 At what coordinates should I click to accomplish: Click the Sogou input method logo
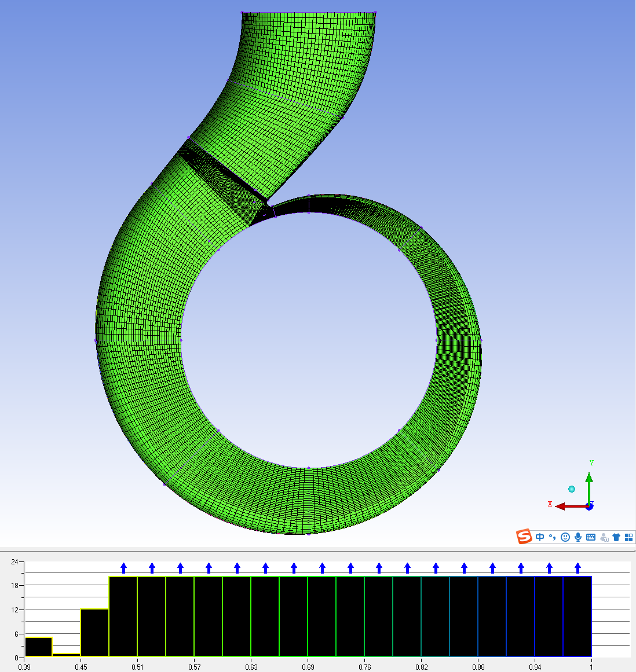click(524, 537)
